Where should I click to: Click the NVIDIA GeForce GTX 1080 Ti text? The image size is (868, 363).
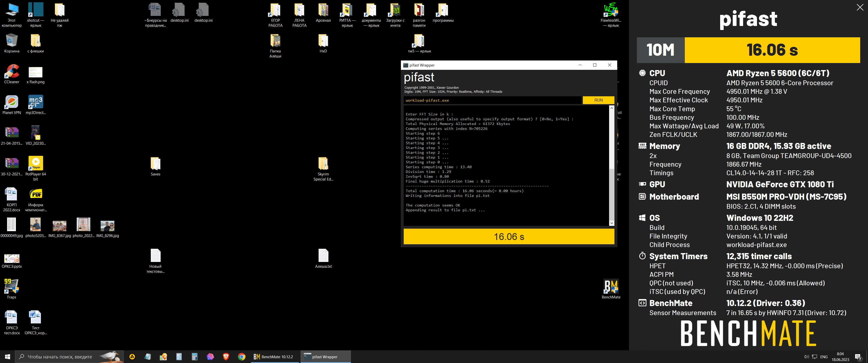[780, 184]
